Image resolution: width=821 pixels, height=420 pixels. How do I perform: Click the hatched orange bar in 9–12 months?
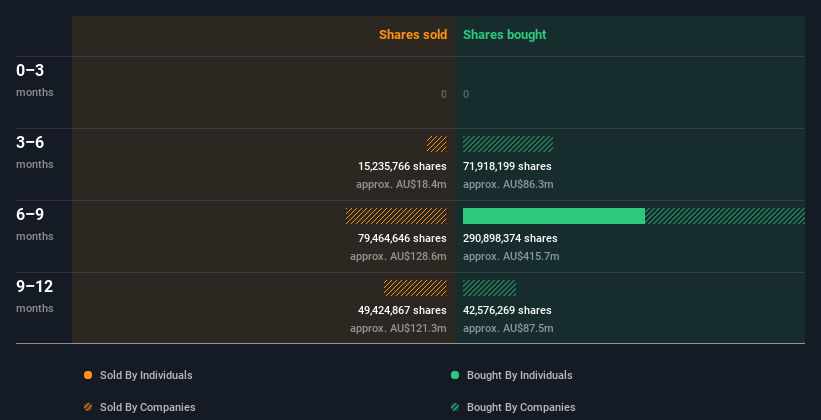pos(415,288)
